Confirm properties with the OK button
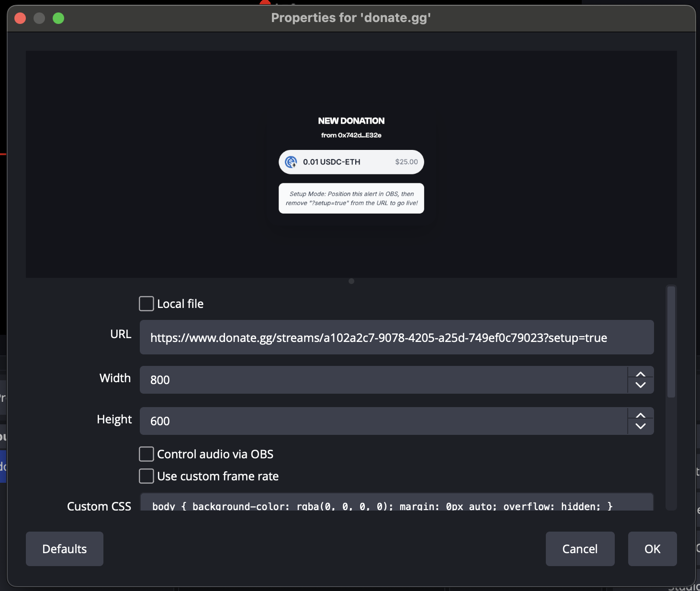700x591 pixels. tap(652, 549)
